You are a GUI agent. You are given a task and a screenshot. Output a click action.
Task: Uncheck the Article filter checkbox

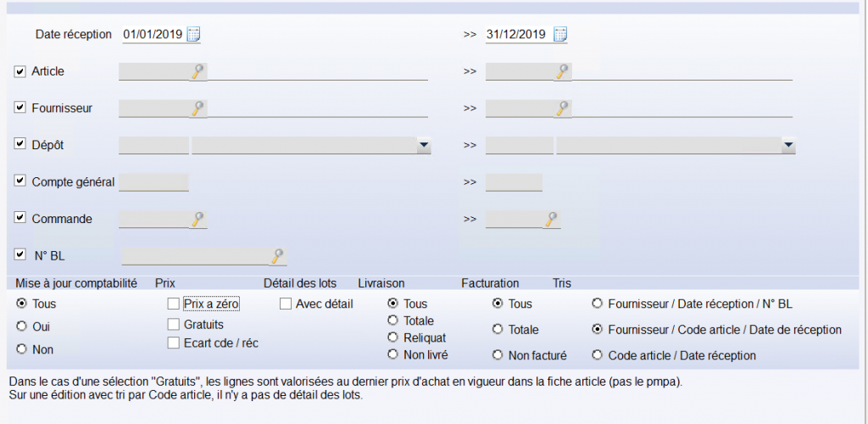(20, 71)
